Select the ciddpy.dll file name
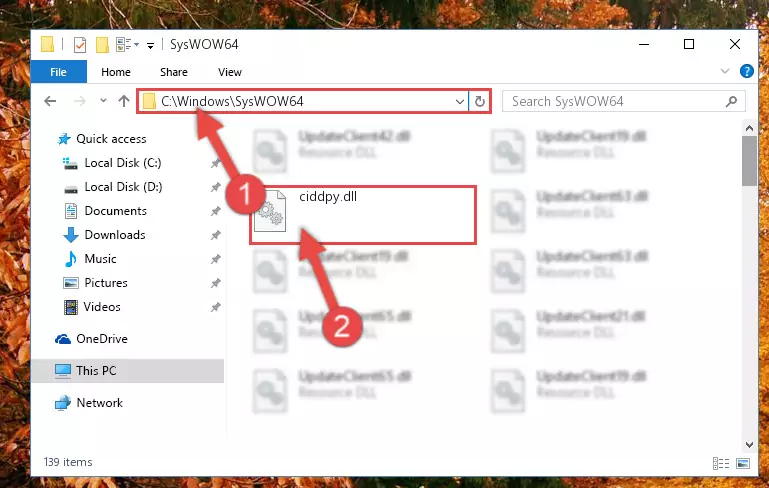This screenshot has height=488, width=769. pos(328,197)
